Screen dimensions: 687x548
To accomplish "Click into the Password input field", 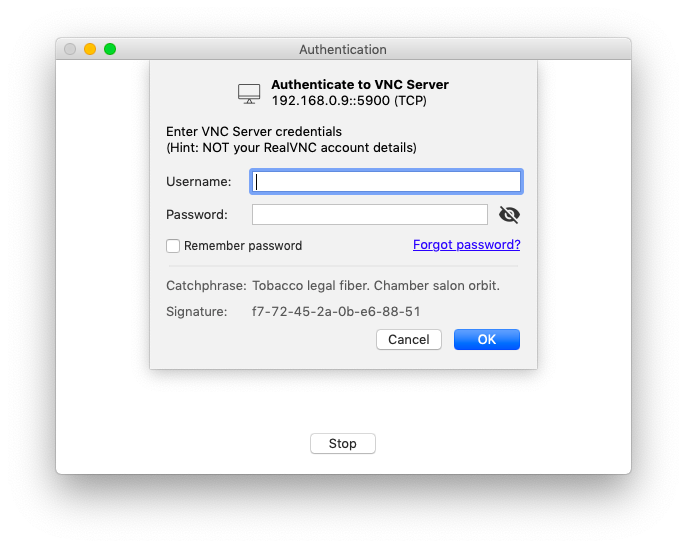I will [369, 214].
